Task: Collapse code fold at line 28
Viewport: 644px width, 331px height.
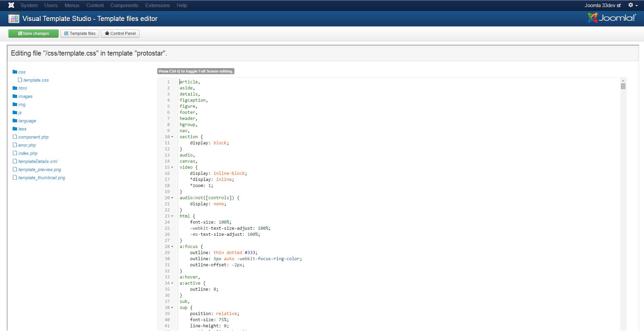Action: (x=172, y=247)
